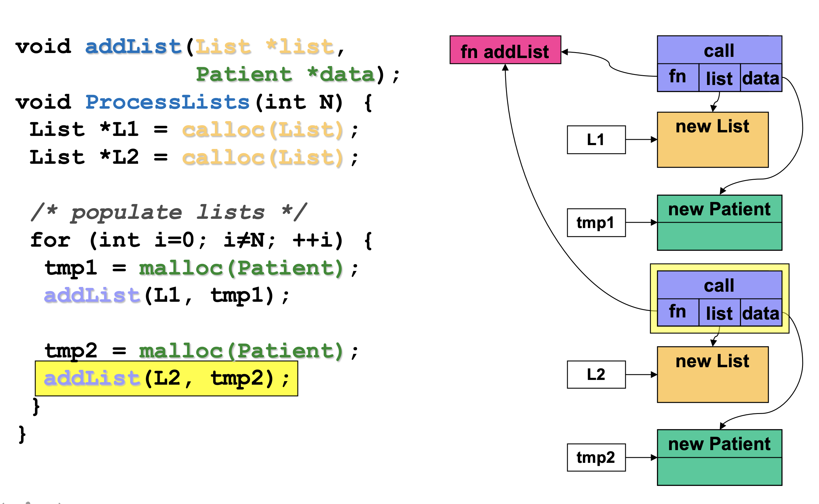Select the lower orange new List box
Viewport: 819px width, 504px height.
click(712, 375)
